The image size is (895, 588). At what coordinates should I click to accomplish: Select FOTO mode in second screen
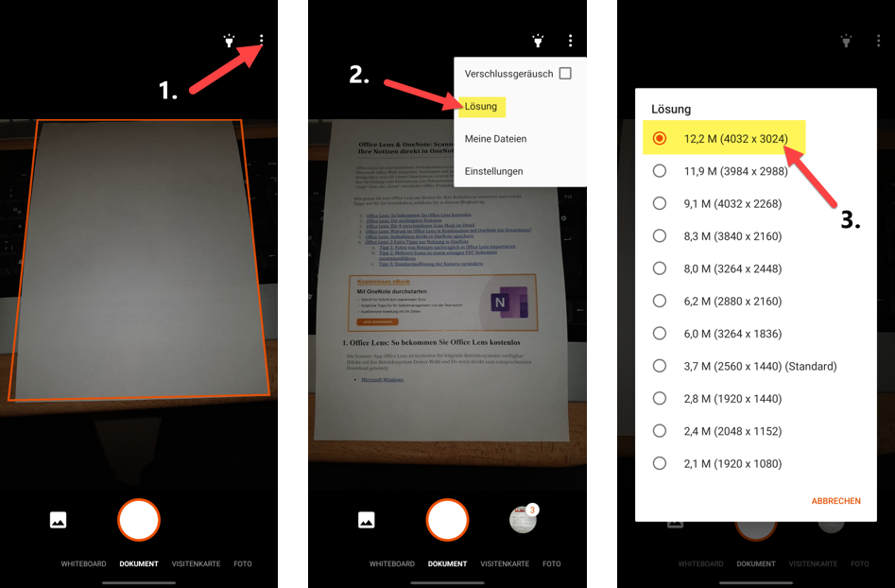click(x=551, y=563)
